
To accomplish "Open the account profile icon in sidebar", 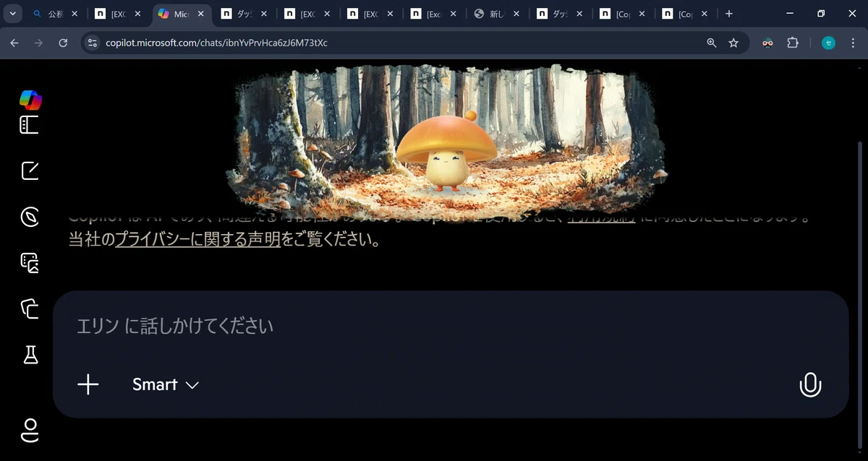I will click(x=30, y=430).
